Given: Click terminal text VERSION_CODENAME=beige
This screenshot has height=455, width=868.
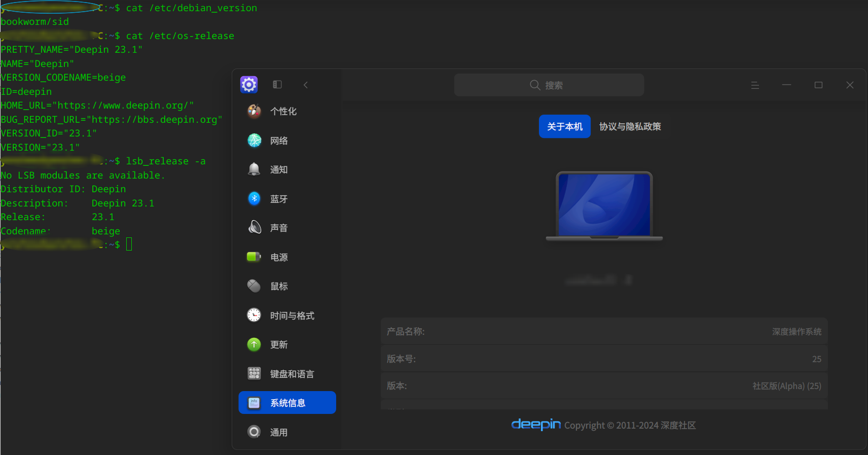Looking at the screenshot, I should [x=63, y=78].
